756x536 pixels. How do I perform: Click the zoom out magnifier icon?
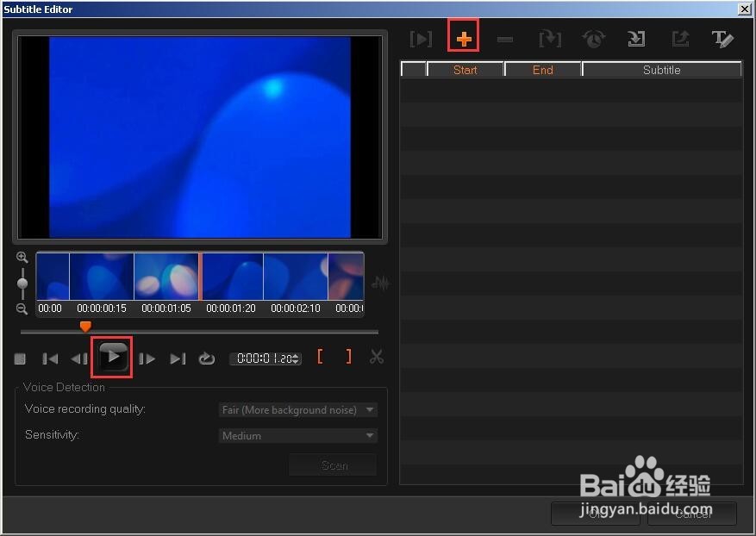tap(22, 309)
